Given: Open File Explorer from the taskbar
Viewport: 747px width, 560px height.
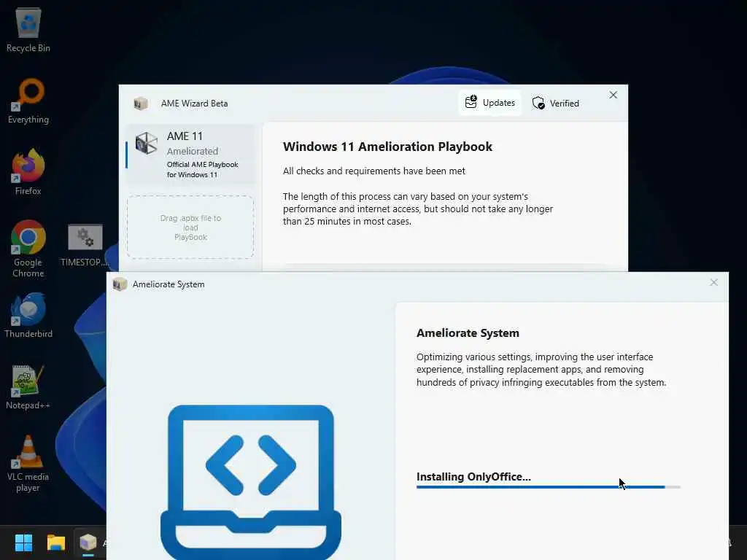Looking at the screenshot, I should pyautogui.click(x=55, y=542).
